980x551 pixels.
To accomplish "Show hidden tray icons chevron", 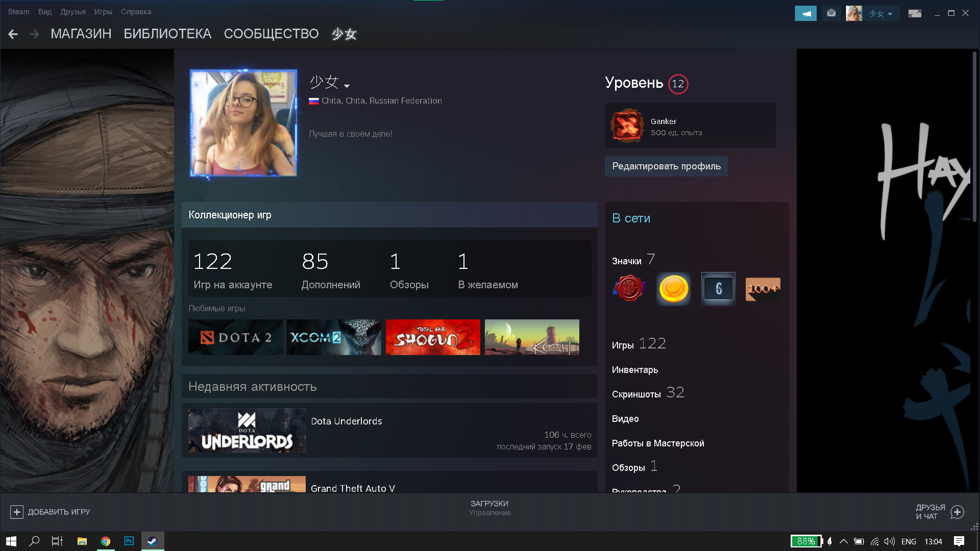I will 844,541.
